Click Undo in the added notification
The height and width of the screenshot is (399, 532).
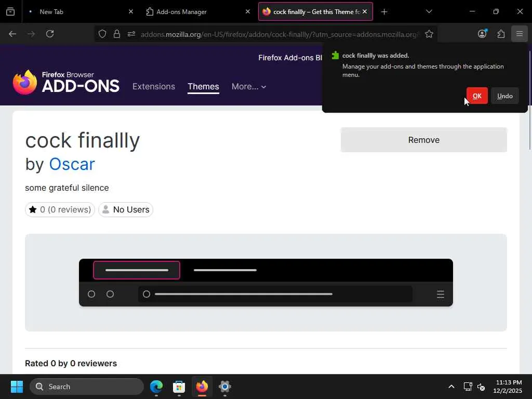[x=505, y=96]
